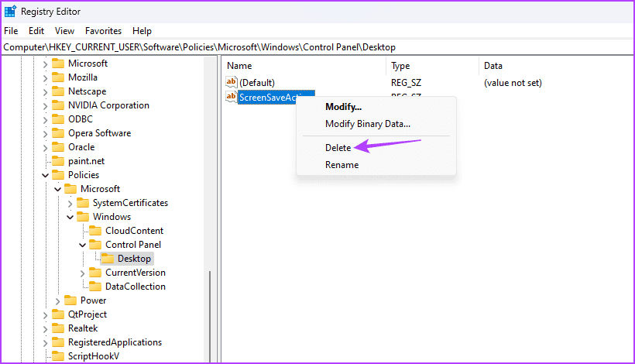The image size is (635, 364).
Task: Expand the Realtek key
Action: point(46,329)
